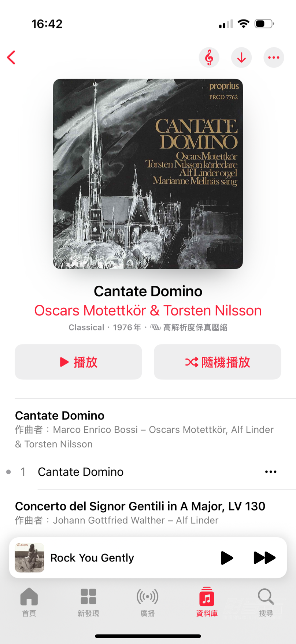Open the Rock You Gently mini player

coord(148,558)
